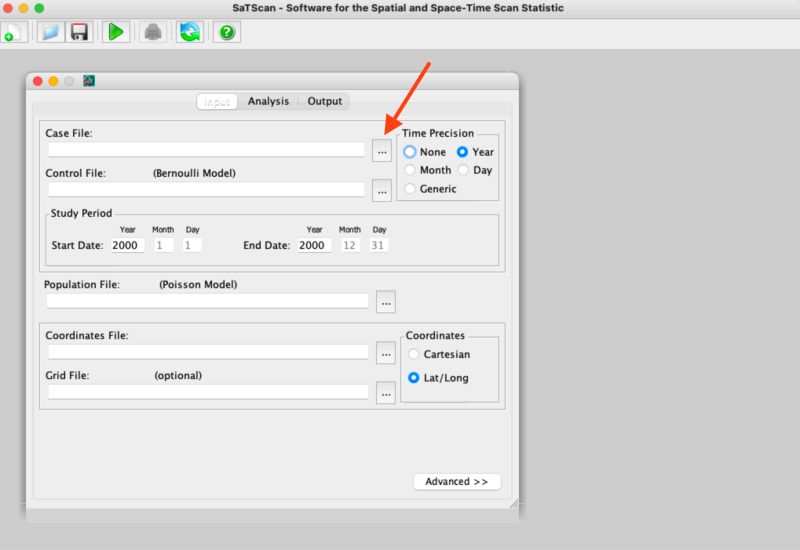Open Advanced >> settings
Screen dimensions: 800x550
coord(457,482)
